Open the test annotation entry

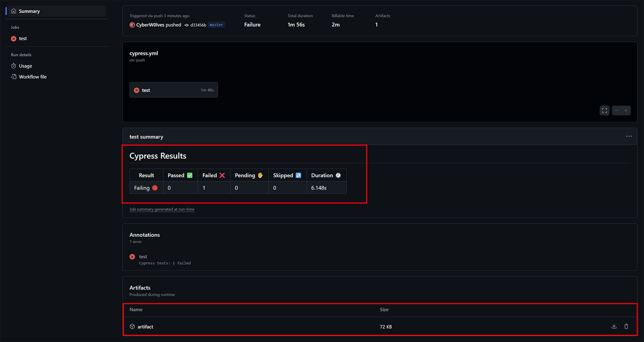pyautogui.click(x=143, y=256)
